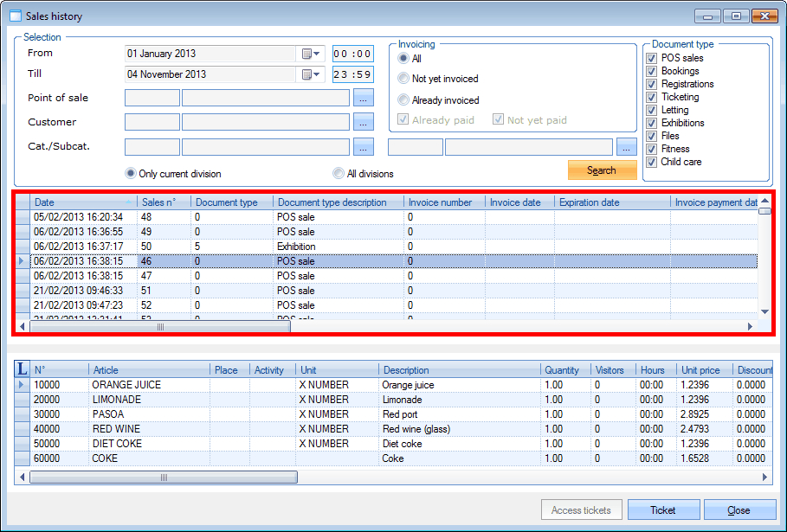The image size is (787, 532).
Task: Click the Document type description column header
Action: [338, 202]
